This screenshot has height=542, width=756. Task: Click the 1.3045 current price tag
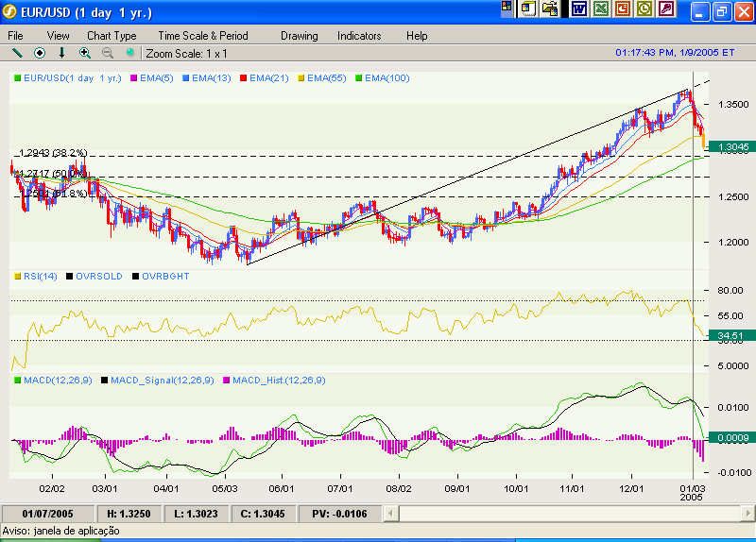click(x=733, y=147)
